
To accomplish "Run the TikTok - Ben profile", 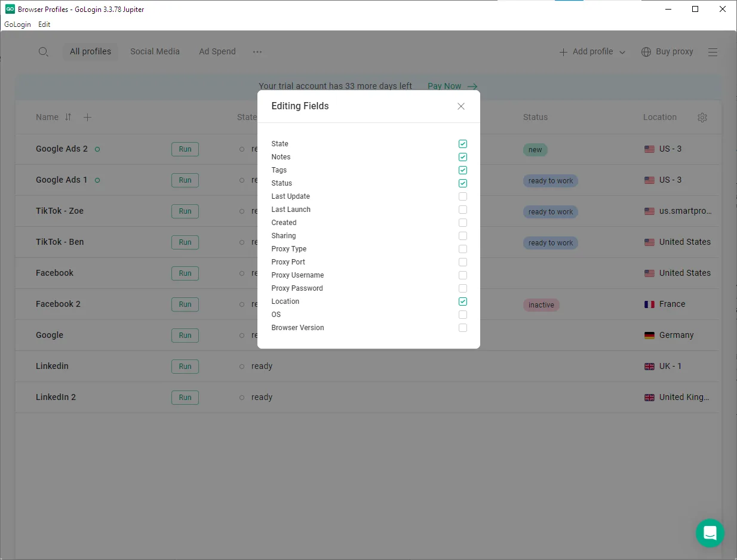I will (x=185, y=242).
